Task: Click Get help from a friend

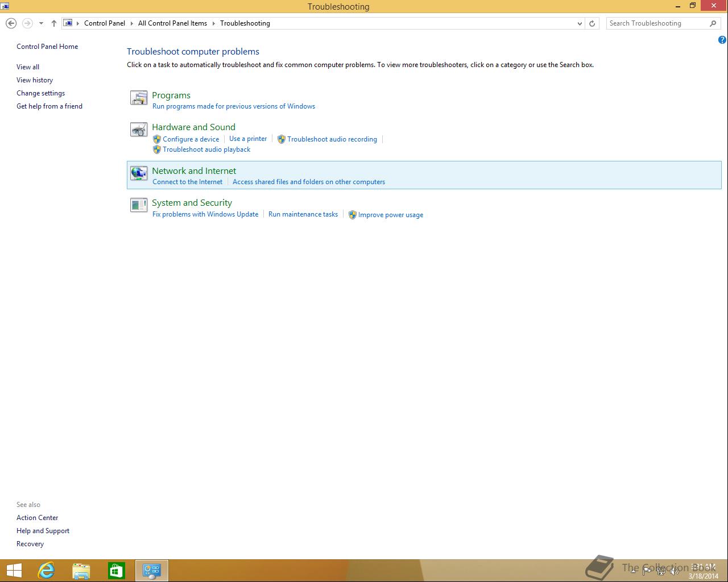Action: [x=49, y=106]
